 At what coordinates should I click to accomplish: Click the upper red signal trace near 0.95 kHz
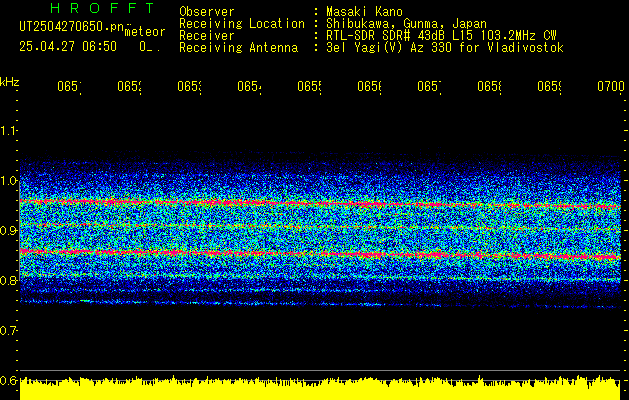coord(320,203)
